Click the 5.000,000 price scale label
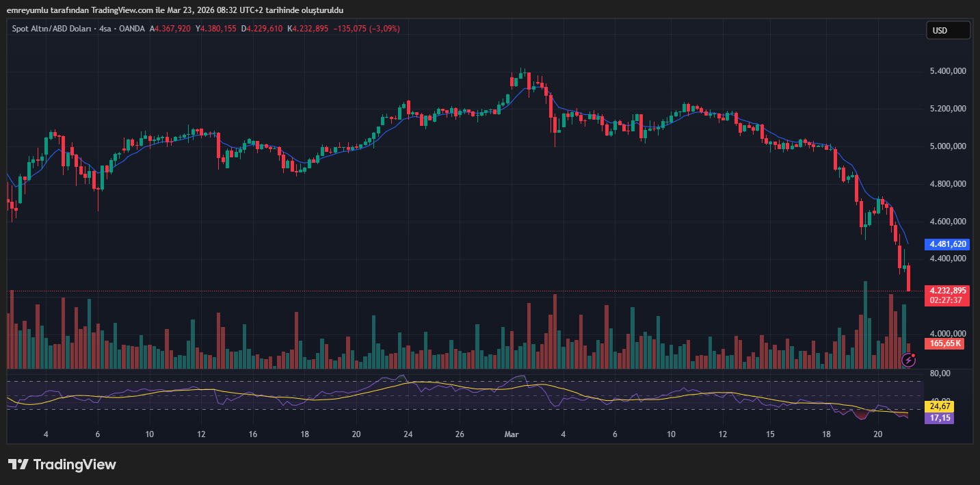Image resolution: width=980 pixels, height=485 pixels. (948, 146)
